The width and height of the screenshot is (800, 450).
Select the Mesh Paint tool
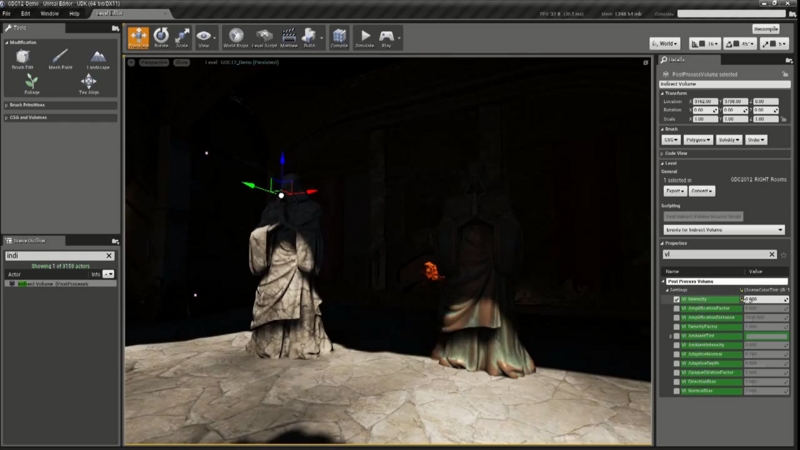tap(60, 59)
